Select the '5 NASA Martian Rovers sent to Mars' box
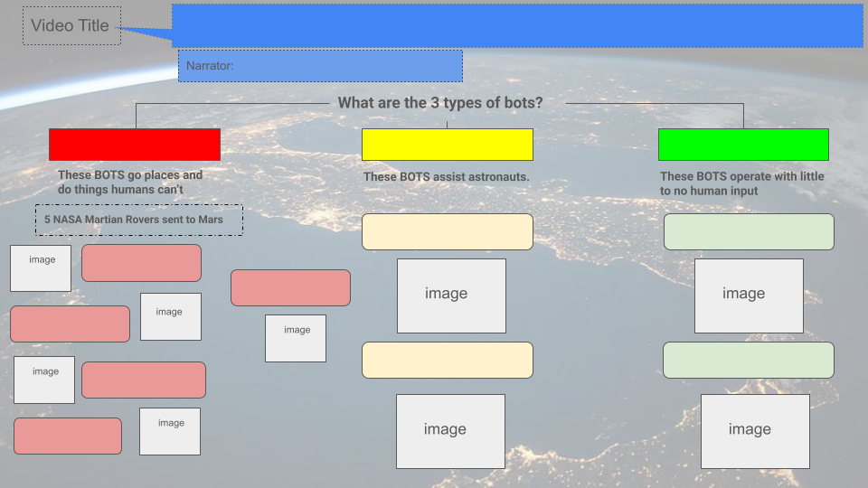The image size is (868, 488). click(x=139, y=220)
